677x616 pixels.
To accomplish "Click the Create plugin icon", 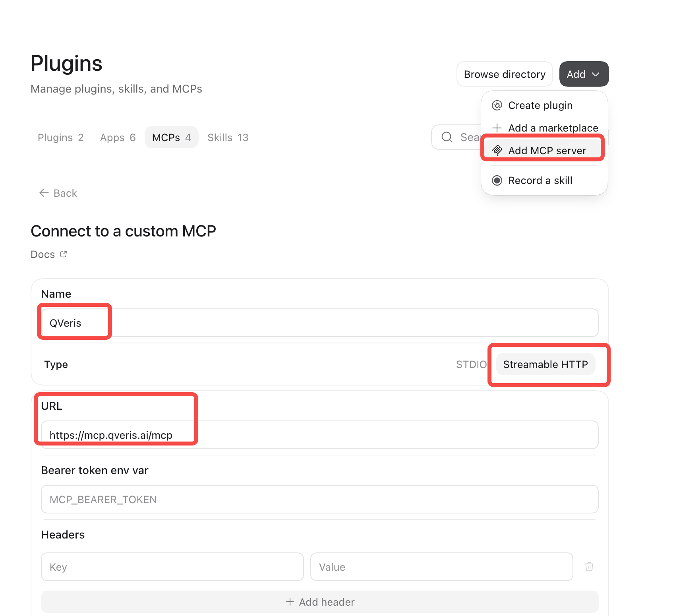I will [497, 105].
